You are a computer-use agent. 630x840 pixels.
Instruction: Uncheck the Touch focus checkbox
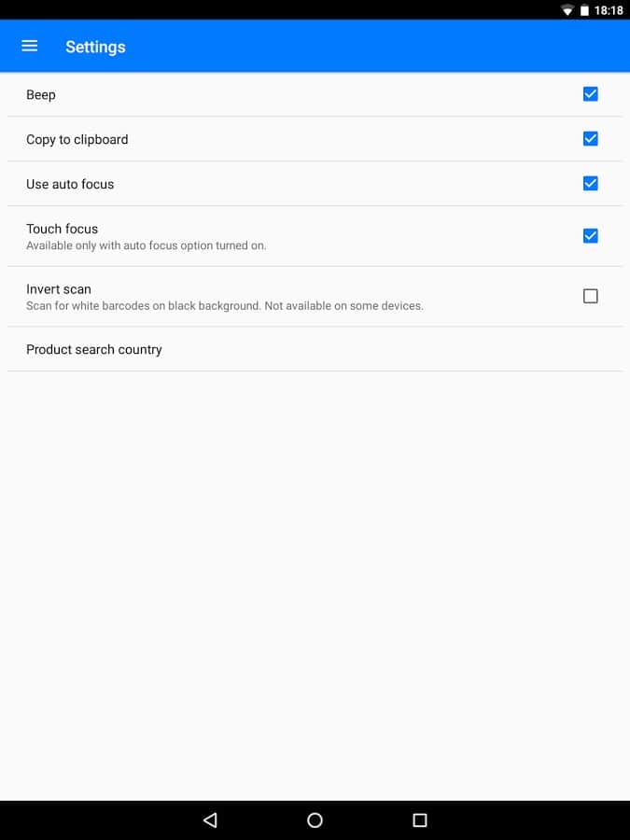click(590, 236)
